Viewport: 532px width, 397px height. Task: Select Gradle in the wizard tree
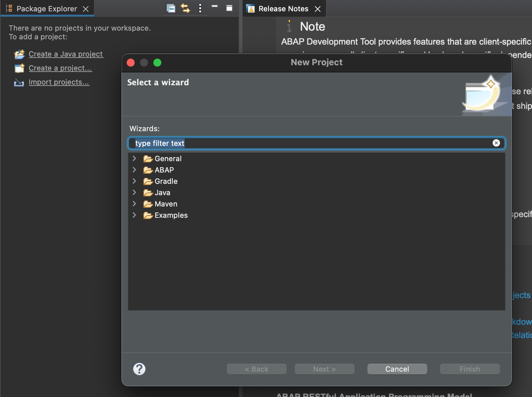tap(166, 181)
